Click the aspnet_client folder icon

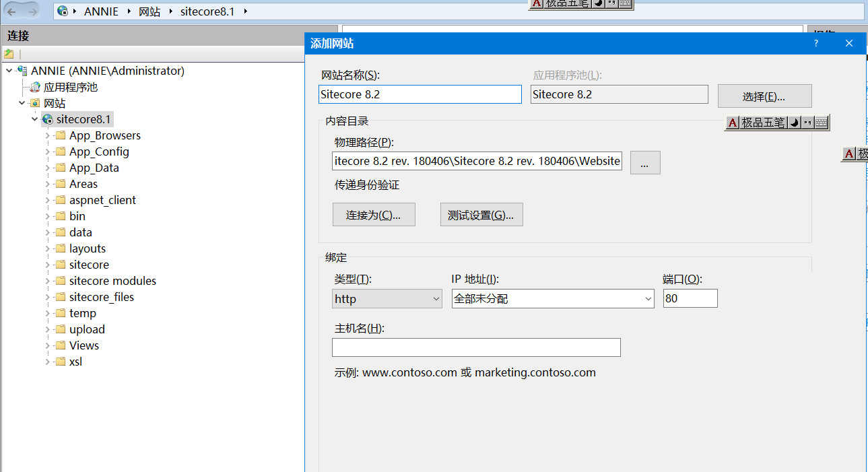[x=61, y=200]
